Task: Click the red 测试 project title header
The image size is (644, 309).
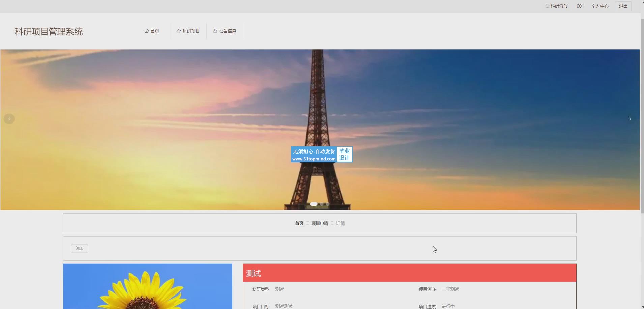Action: 410,273
